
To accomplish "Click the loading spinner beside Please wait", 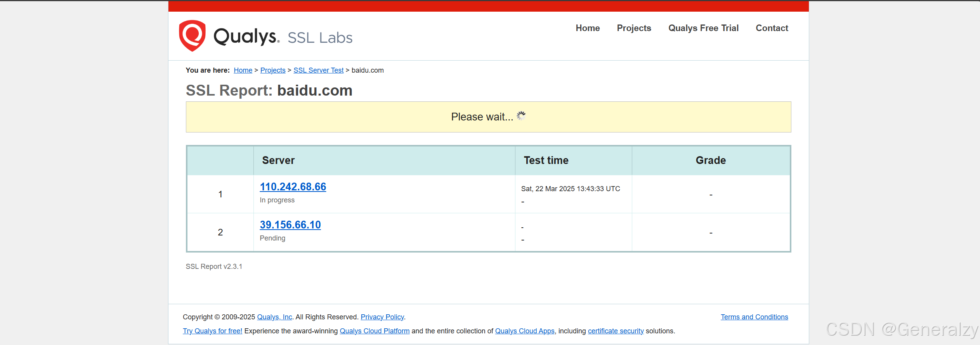I will coord(521,116).
